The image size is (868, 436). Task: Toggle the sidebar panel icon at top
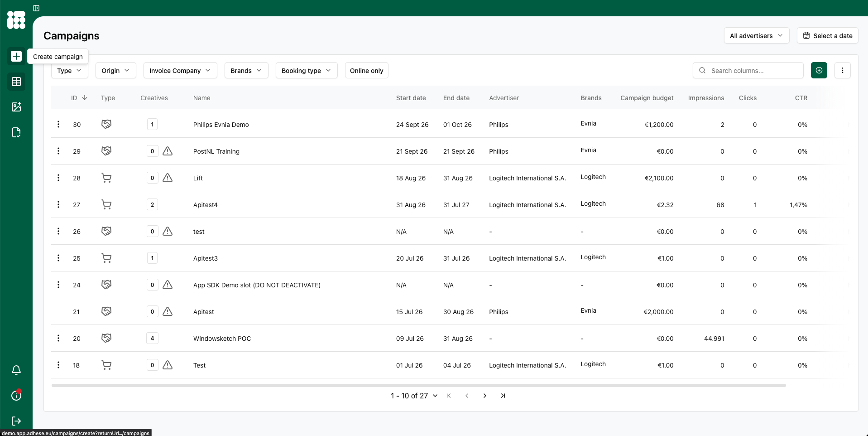(x=36, y=8)
